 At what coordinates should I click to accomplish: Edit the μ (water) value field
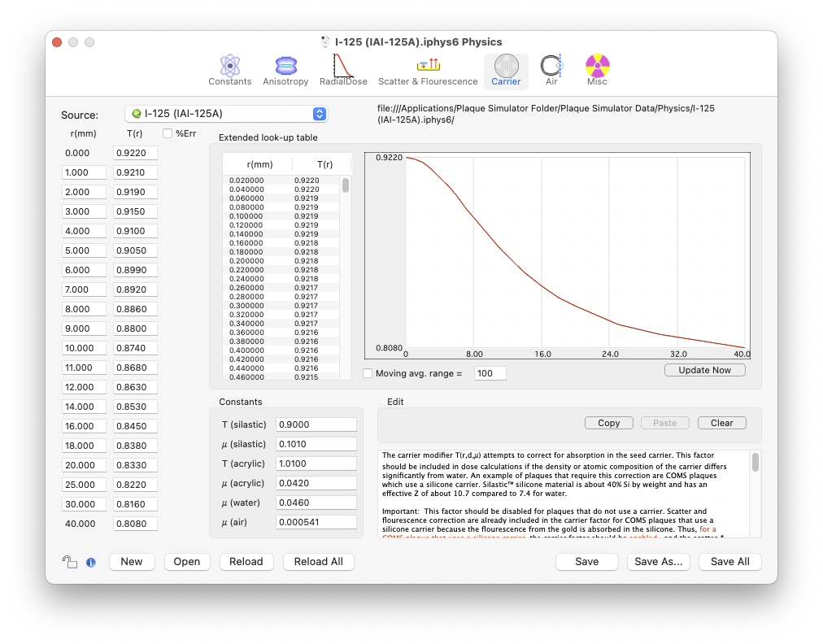point(316,503)
